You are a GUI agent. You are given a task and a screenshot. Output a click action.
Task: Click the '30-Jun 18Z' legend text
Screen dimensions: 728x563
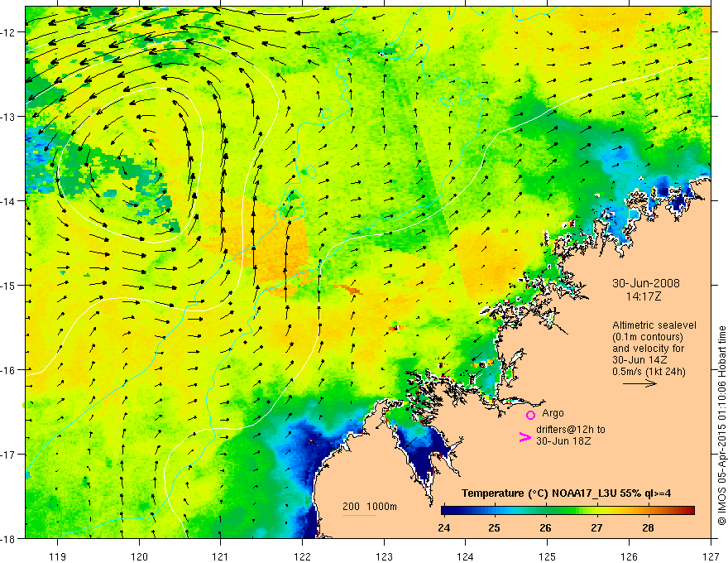(x=563, y=441)
